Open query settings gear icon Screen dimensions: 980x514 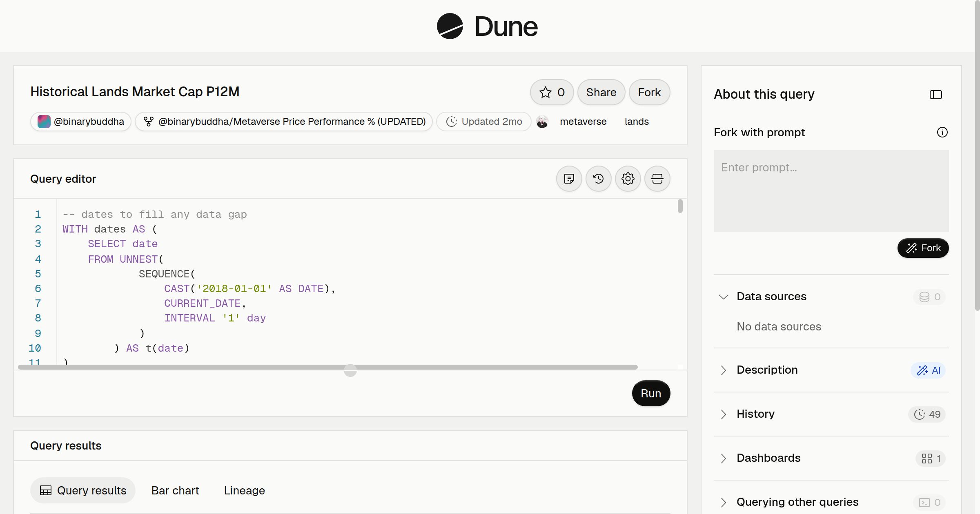click(x=628, y=179)
